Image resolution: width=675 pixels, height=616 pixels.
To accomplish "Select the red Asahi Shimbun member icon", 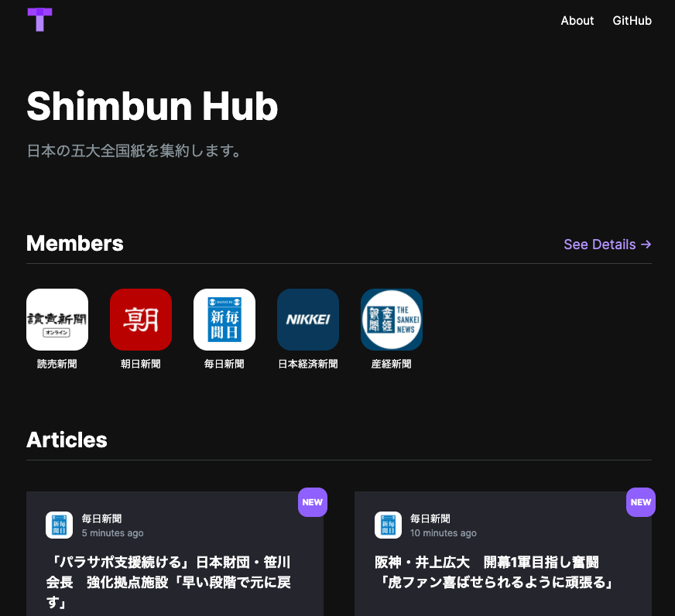I will click(x=141, y=320).
